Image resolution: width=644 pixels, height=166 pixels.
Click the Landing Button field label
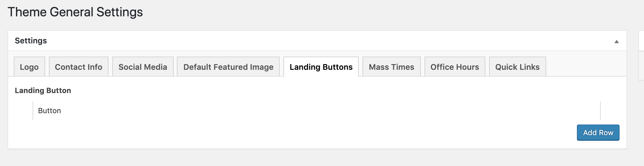click(43, 91)
